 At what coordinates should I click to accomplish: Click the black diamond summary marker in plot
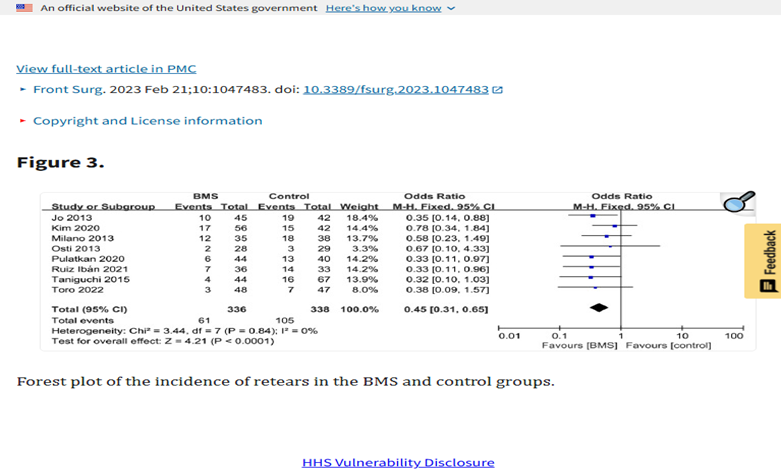click(x=599, y=308)
